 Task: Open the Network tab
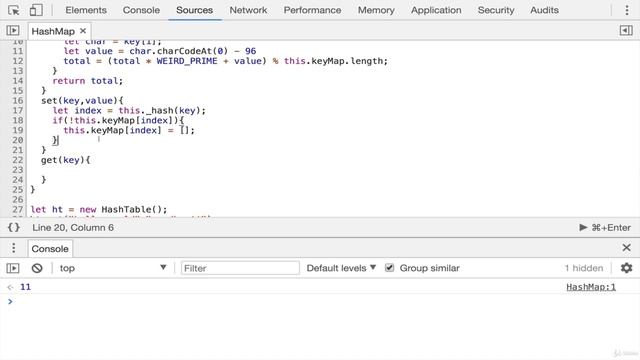[248, 10]
